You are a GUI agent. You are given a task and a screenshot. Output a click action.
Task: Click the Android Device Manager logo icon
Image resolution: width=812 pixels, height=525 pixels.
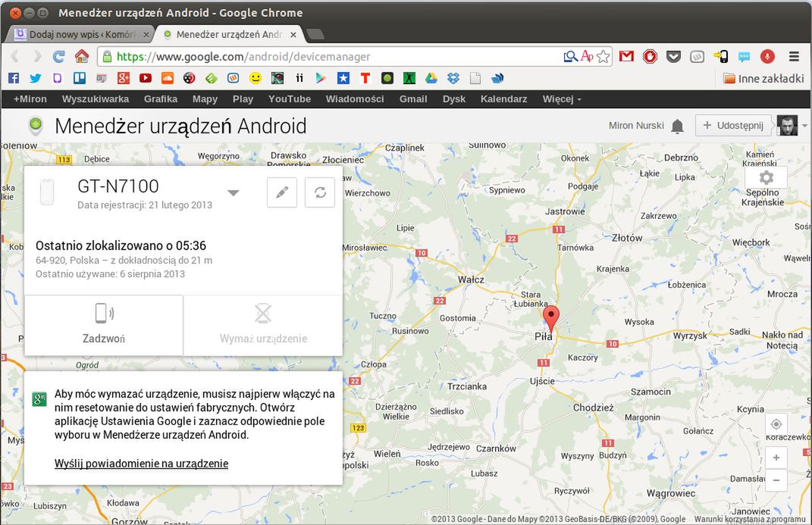pos(35,126)
